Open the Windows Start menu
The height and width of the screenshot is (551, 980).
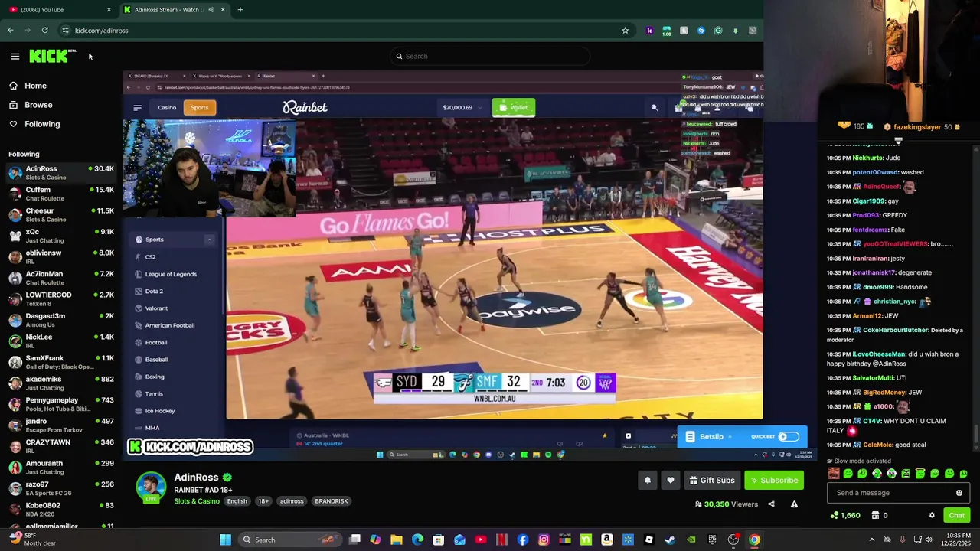click(225, 540)
